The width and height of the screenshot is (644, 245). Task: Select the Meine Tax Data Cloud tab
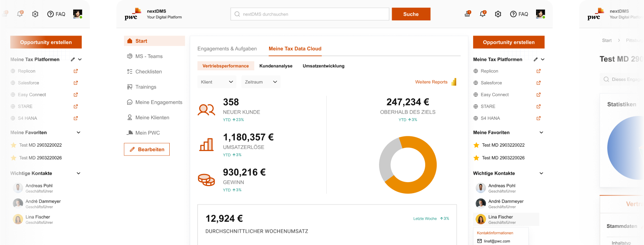[295, 49]
